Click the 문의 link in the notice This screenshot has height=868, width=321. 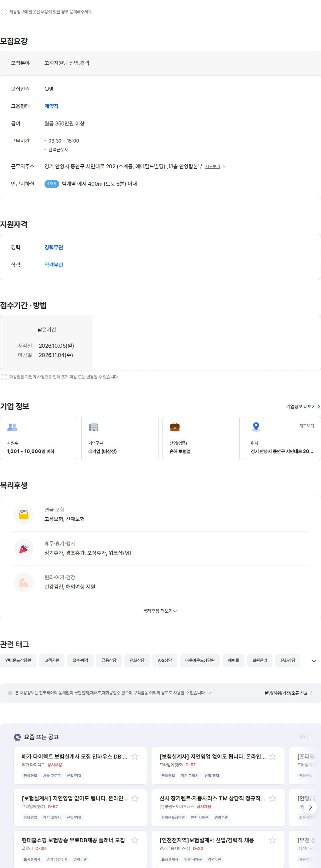click(x=73, y=12)
